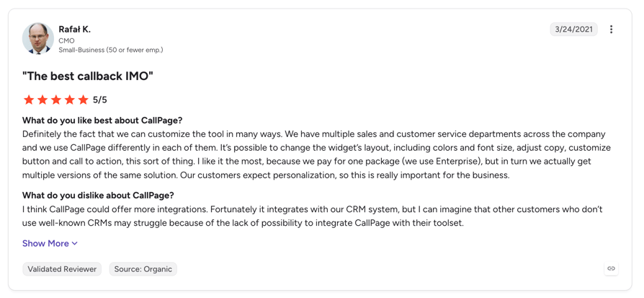Click the chevron arrow beside Show More

click(74, 244)
